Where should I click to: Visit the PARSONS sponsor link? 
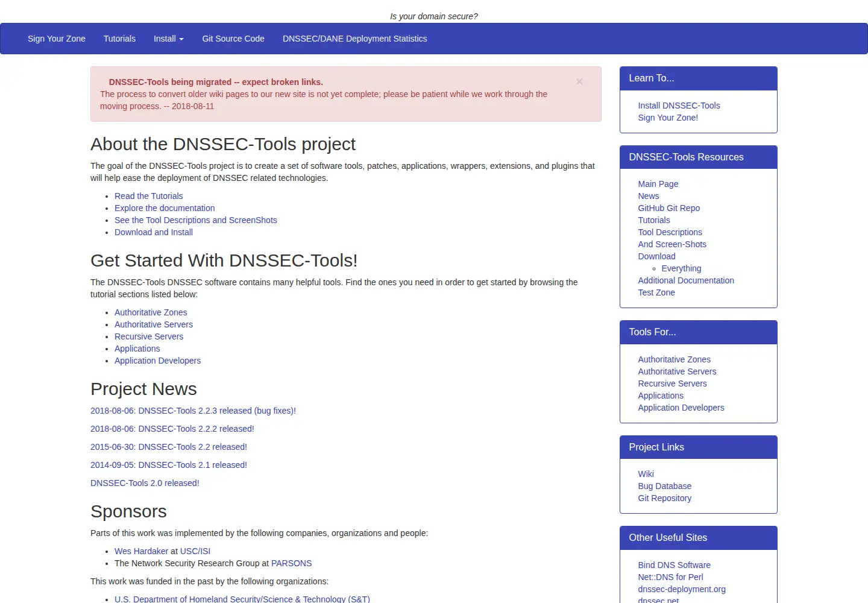[x=291, y=563]
